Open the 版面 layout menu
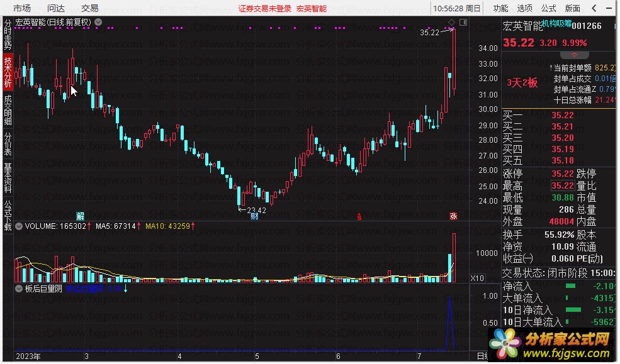The image size is (620, 364). [x=573, y=8]
